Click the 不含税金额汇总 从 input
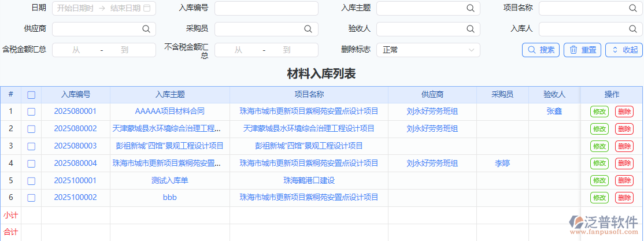The width and height of the screenshot is (644, 241). [x=238, y=50]
